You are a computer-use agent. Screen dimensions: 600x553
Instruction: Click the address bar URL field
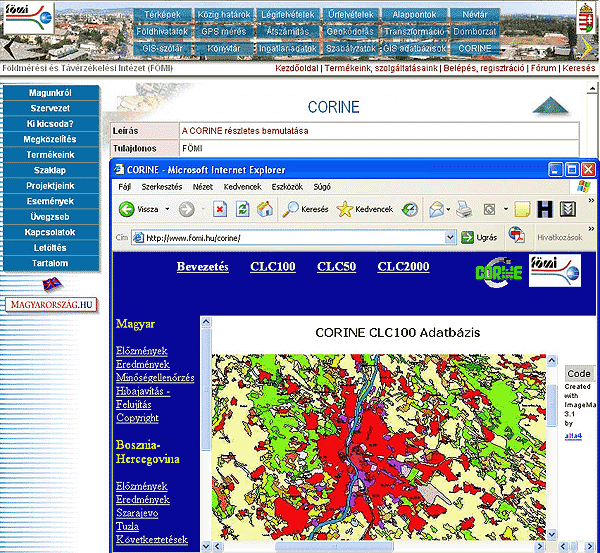(x=290, y=238)
